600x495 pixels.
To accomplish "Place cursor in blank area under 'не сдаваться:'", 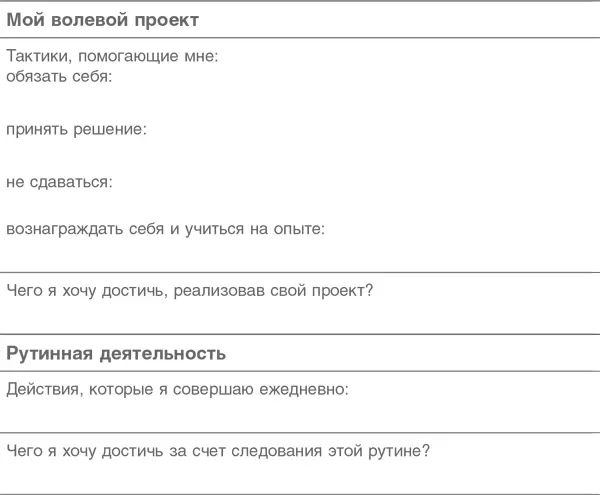I will pyautogui.click(x=300, y=206).
